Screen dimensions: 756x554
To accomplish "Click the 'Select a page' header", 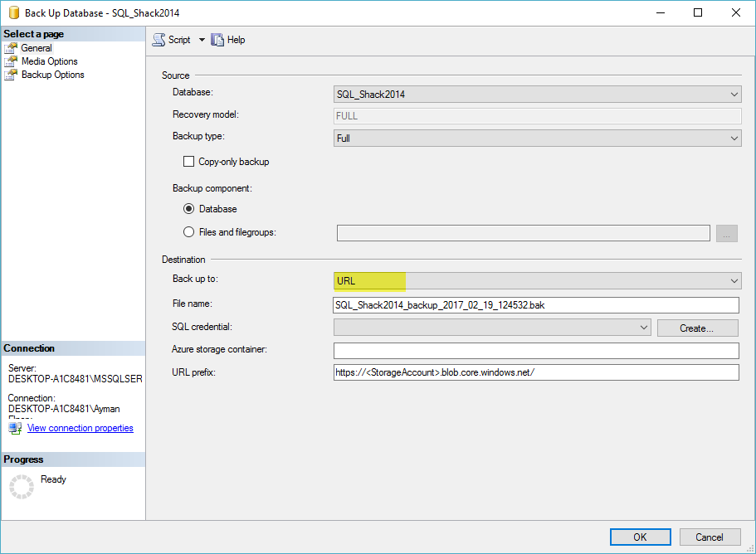I will [73, 34].
